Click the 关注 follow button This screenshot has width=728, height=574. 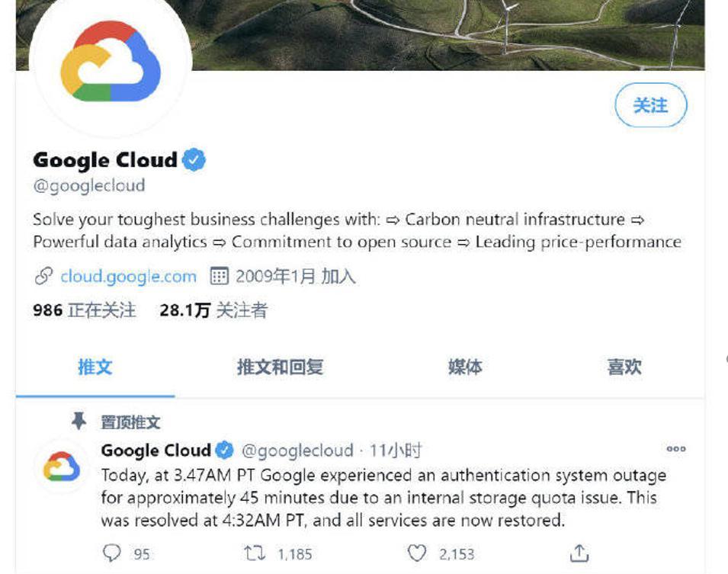[650, 105]
